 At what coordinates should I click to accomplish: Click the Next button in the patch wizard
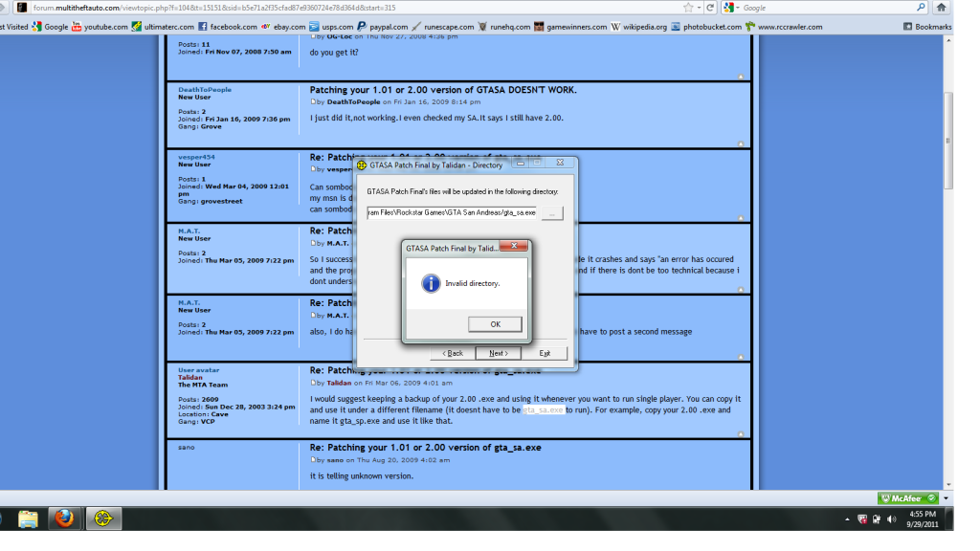(x=498, y=353)
